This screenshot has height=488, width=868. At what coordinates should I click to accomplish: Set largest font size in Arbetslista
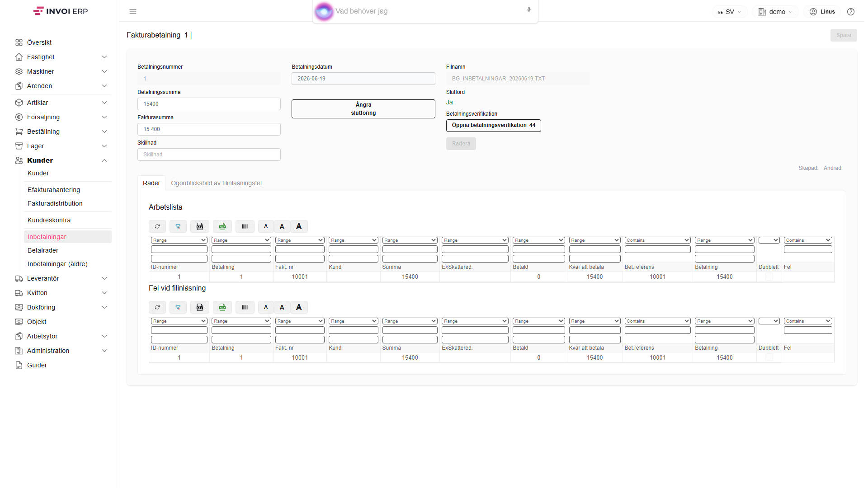click(x=299, y=226)
